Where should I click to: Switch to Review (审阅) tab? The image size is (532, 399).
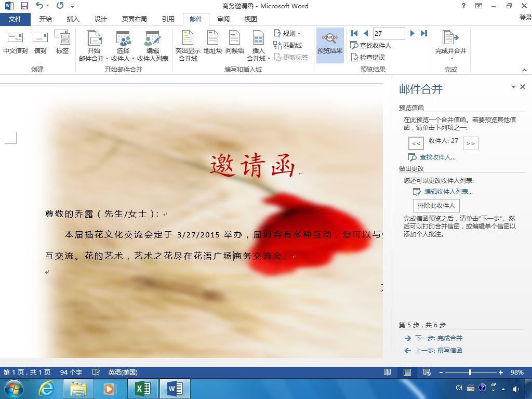[x=223, y=19]
